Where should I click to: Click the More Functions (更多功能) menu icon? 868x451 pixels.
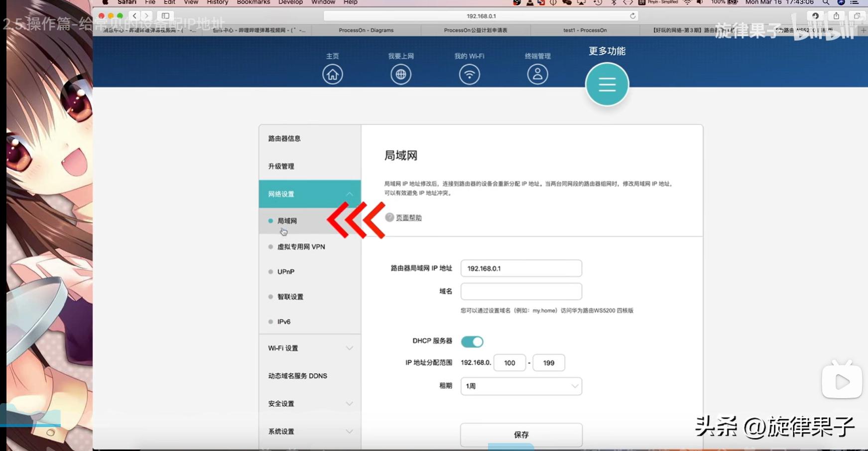(607, 85)
